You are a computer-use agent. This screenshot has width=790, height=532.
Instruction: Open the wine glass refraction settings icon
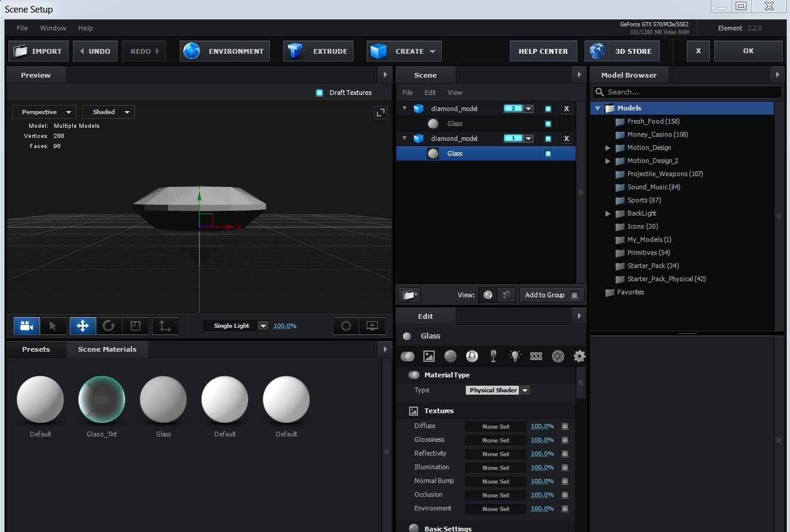pos(493,356)
